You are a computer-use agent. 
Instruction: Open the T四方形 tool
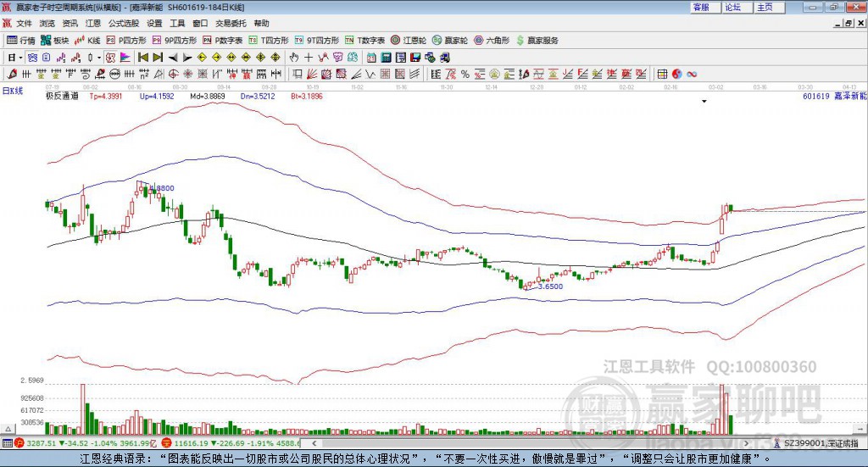tap(269, 41)
